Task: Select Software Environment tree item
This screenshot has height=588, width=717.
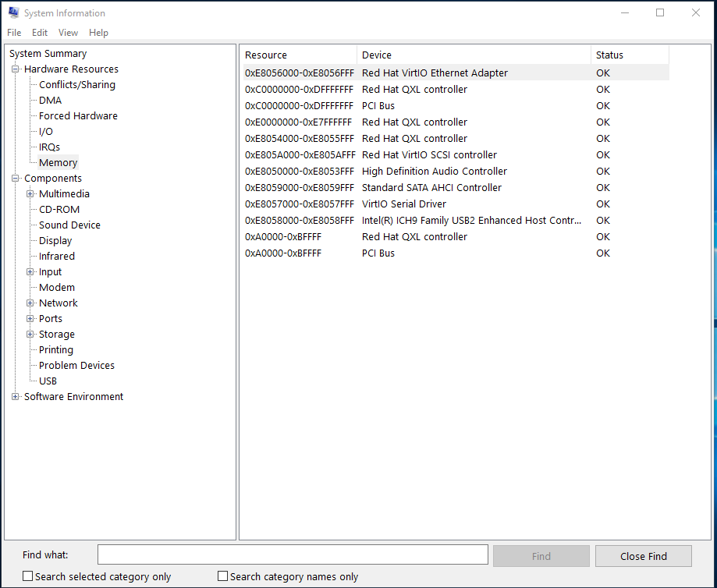Action: [73, 397]
